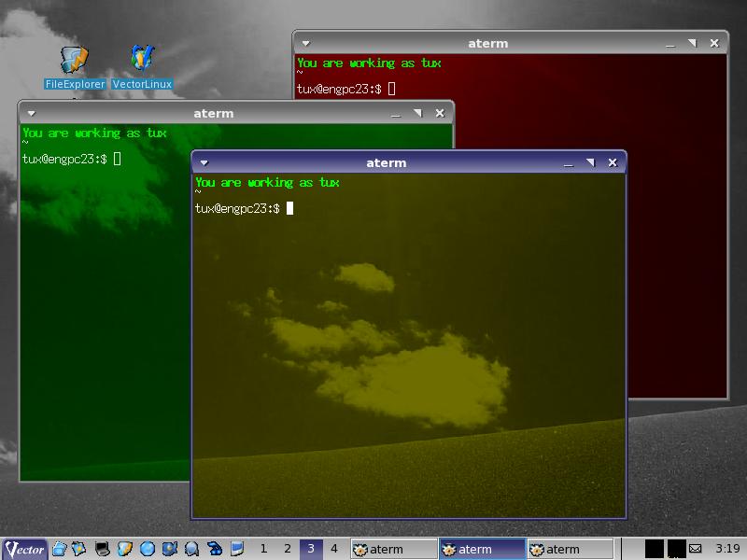Click the first blue folder launcher in taskbar

point(59,549)
